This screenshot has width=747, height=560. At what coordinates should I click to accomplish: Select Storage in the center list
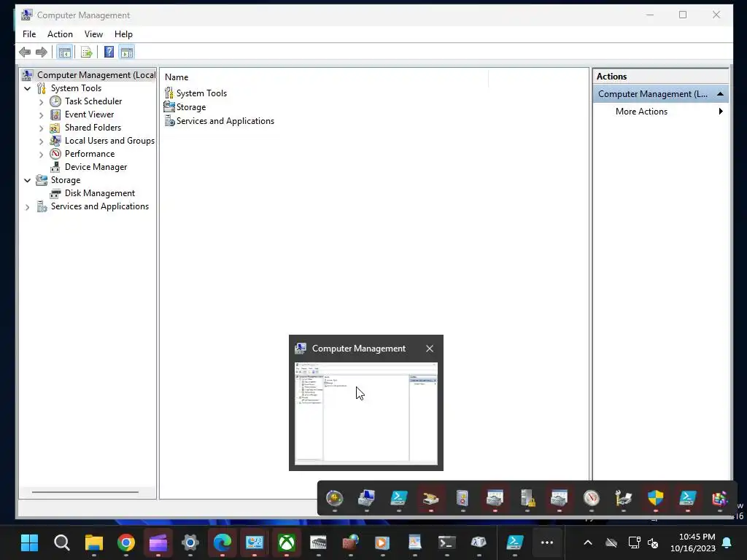pyautogui.click(x=191, y=107)
